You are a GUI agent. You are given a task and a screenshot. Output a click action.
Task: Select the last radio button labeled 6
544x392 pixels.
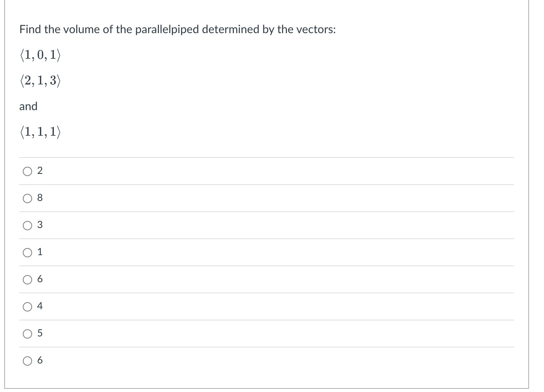pyautogui.click(x=28, y=361)
